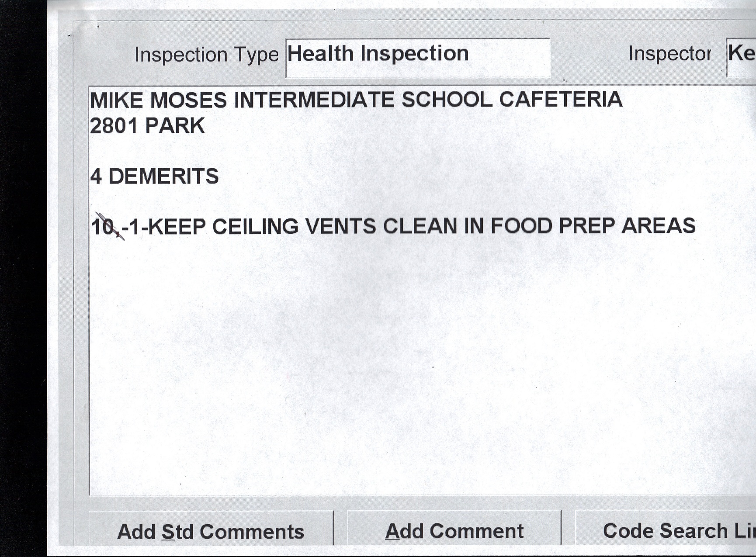
Task: Click the word INTERMEDIATE in the comments
Action: (x=314, y=100)
